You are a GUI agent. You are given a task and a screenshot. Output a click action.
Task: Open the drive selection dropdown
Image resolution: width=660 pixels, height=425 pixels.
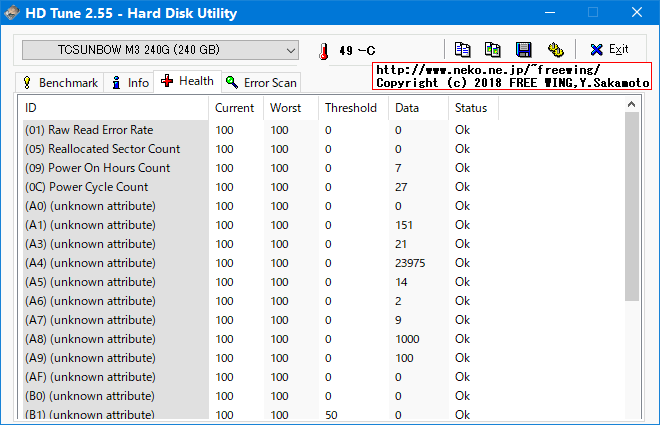click(160, 50)
